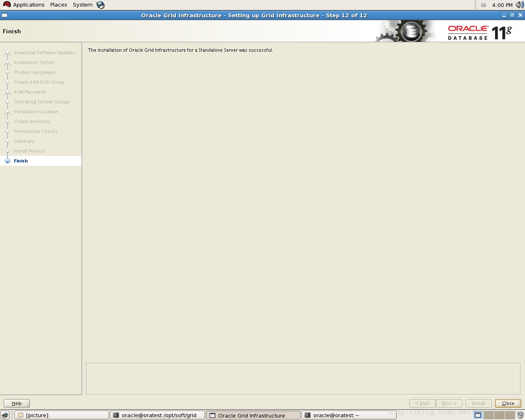Close the installer window with X

pos(520,15)
